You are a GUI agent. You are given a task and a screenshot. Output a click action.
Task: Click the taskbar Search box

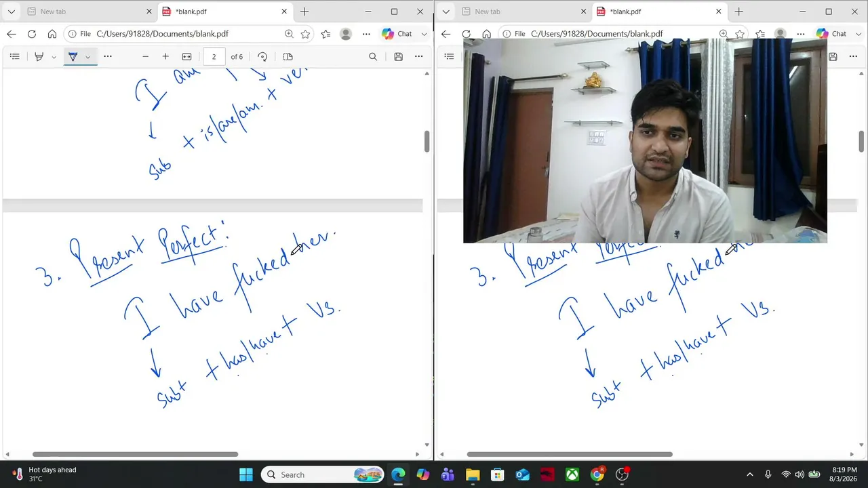pos(323,474)
